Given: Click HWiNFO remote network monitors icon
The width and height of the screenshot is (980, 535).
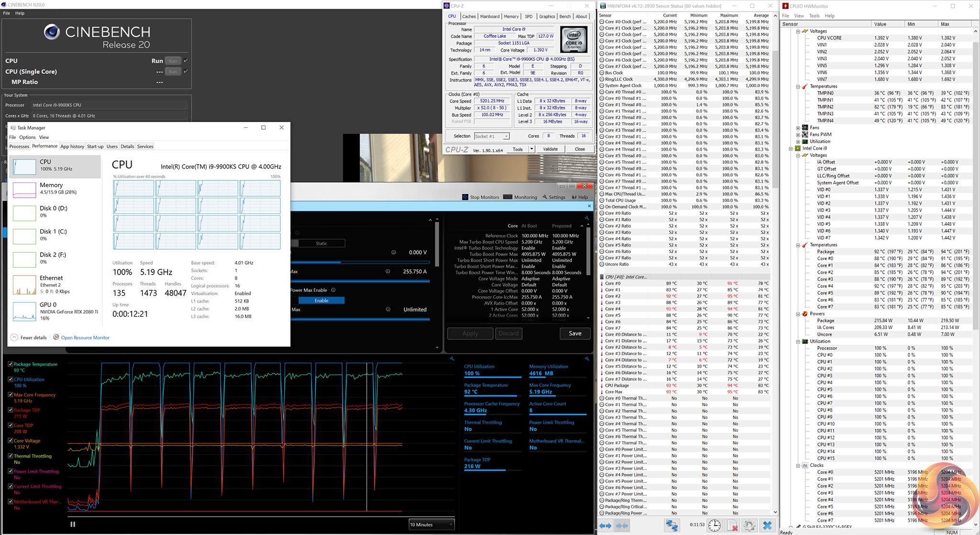Looking at the screenshot, I should pyautogui.click(x=672, y=525).
